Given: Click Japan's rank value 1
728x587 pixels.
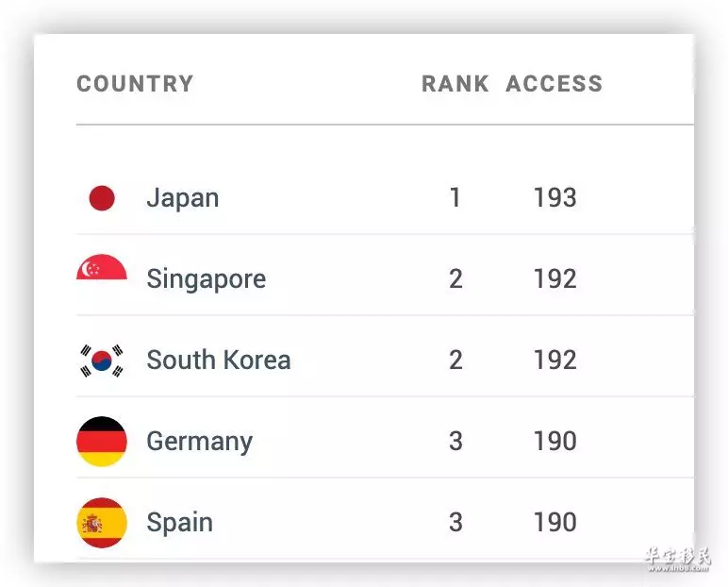Looking at the screenshot, I should pyautogui.click(x=455, y=197).
